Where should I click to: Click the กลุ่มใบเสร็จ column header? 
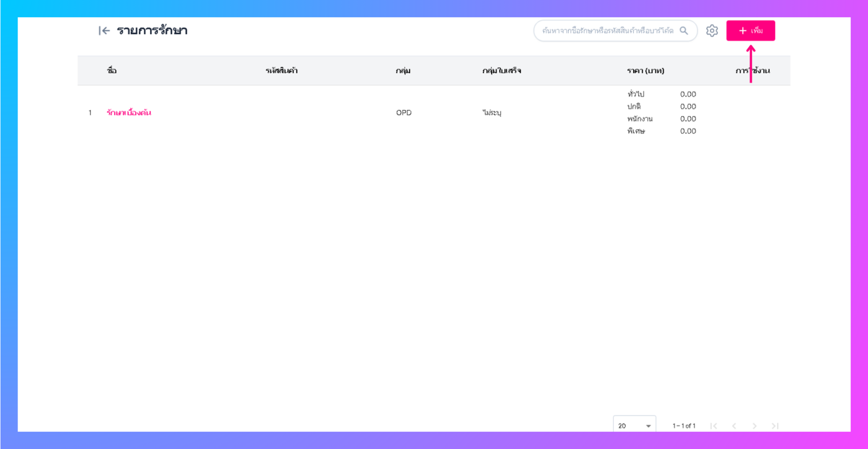pos(502,71)
